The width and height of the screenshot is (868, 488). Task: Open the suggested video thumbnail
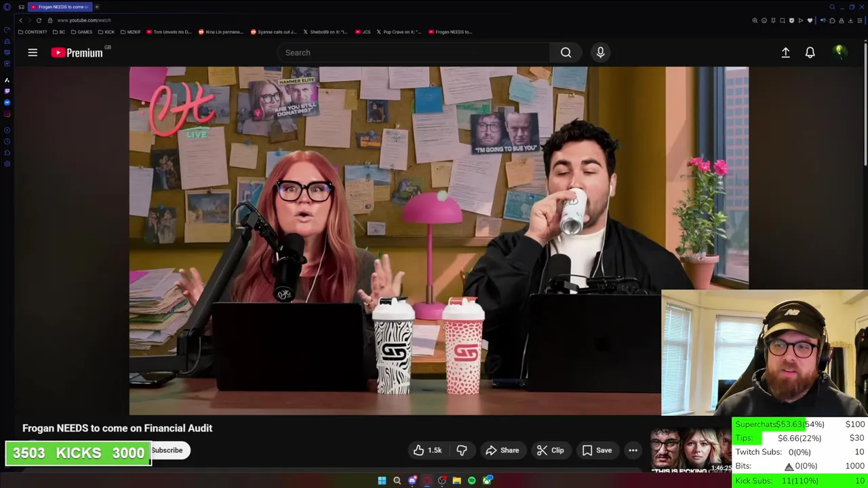point(690,451)
